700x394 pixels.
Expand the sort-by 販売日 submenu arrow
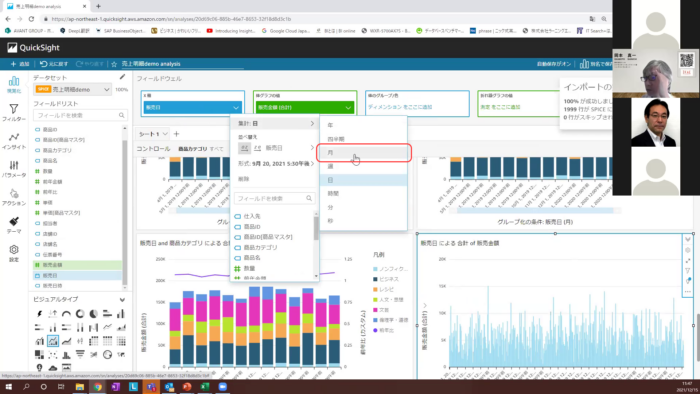[312, 148]
